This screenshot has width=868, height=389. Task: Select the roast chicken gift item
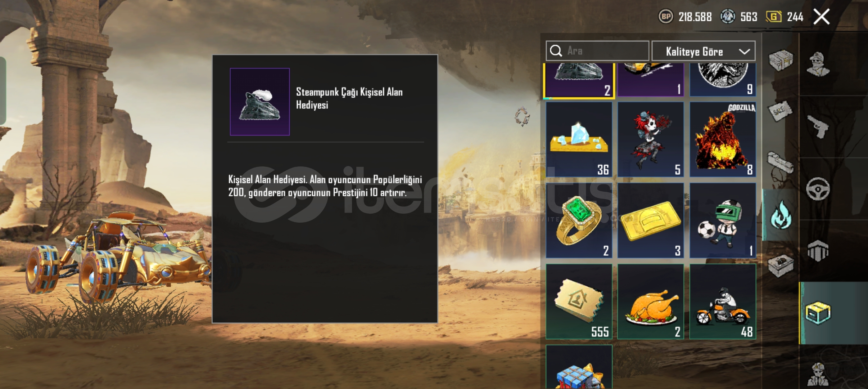click(x=651, y=301)
